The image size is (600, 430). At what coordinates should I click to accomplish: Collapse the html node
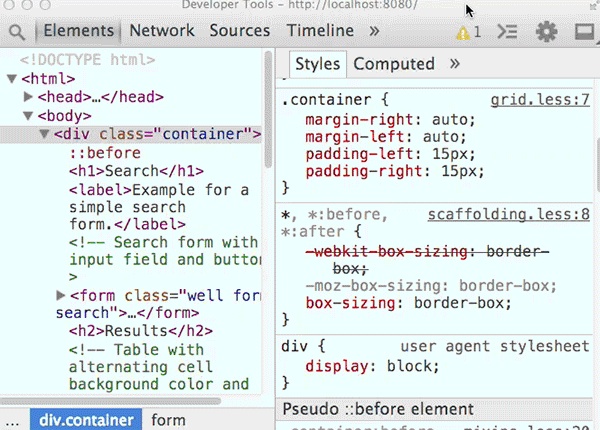[12, 79]
